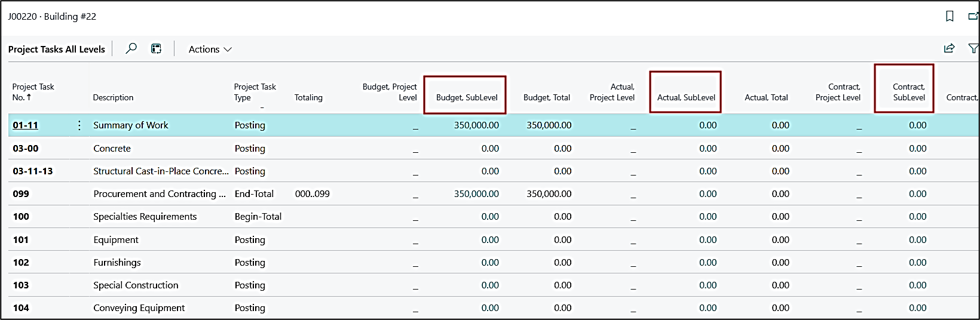Select the Begin-Total type in row 100
The height and width of the screenshot is (320, 980).
pyautogui.click(x=258, y=217)
